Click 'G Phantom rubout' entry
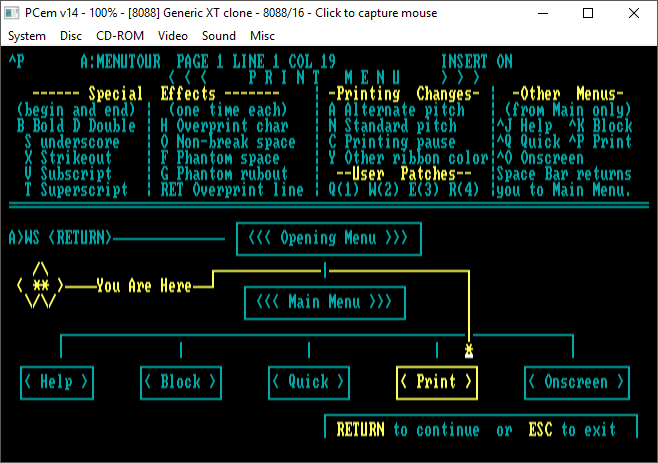Image resolution: width=658 pixels, height=463 pixels. [225, 174]
